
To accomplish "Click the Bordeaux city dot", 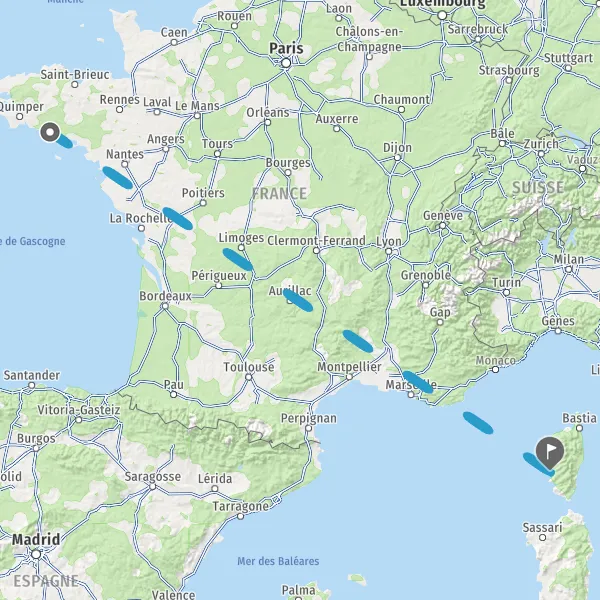I will [x=165, y=306].
